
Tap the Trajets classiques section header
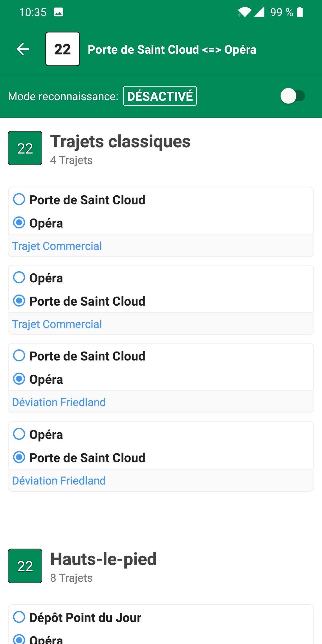click(x=120, y=142)
